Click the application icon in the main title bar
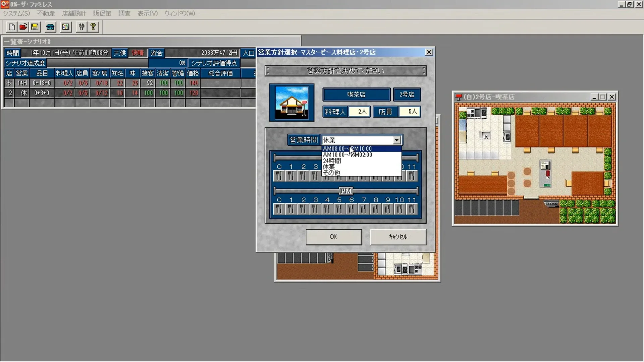 4,4
